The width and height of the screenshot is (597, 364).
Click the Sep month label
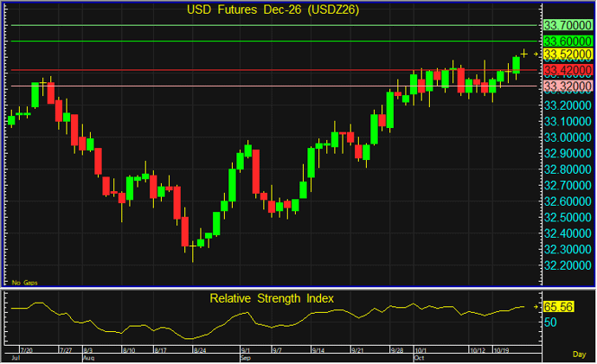pos(246,358)
